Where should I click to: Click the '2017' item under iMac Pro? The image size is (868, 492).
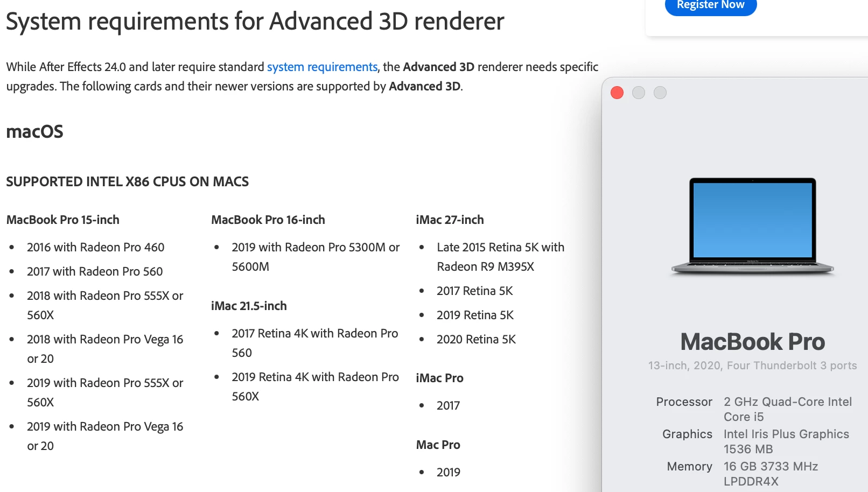[449, 405]
